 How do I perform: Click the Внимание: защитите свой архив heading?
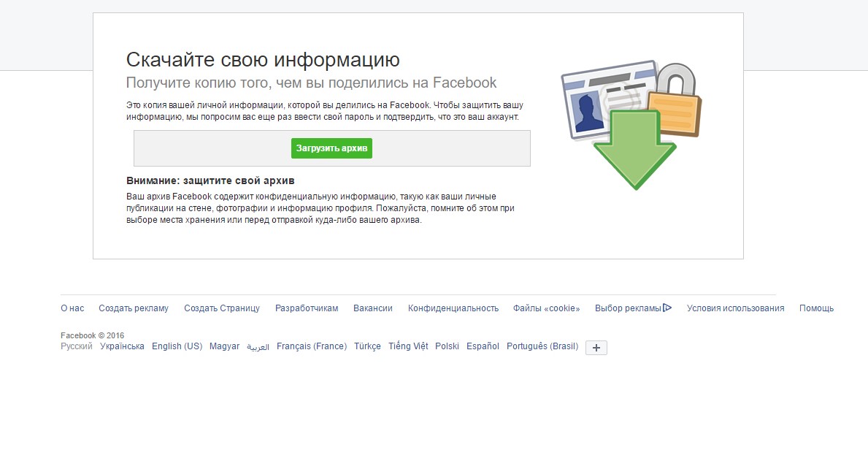click(x=210, y=180)
